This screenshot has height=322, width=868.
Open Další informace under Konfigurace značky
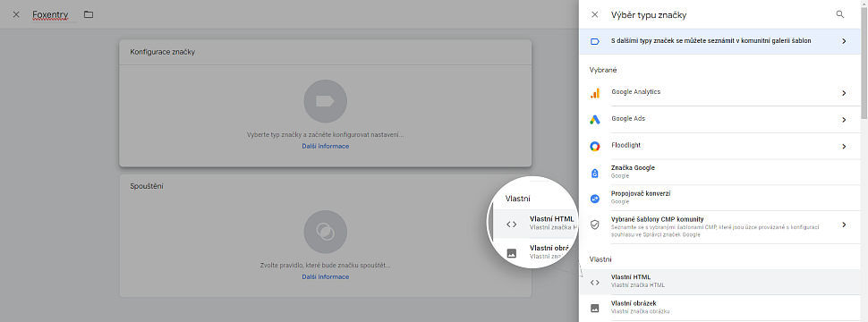click(326, 146)
